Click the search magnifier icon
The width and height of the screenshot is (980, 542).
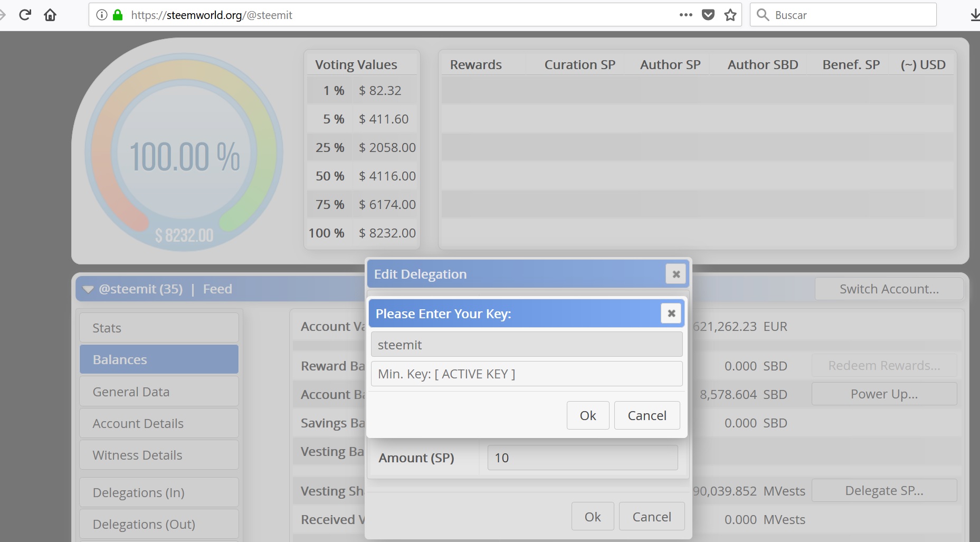point(763,15)
